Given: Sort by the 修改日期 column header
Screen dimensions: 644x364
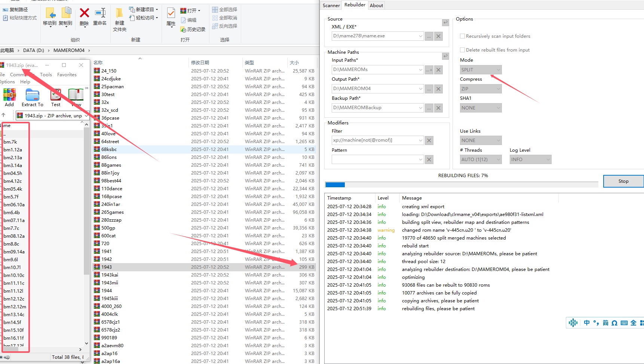Looking at the screenshot, I should tap(215, 63).
